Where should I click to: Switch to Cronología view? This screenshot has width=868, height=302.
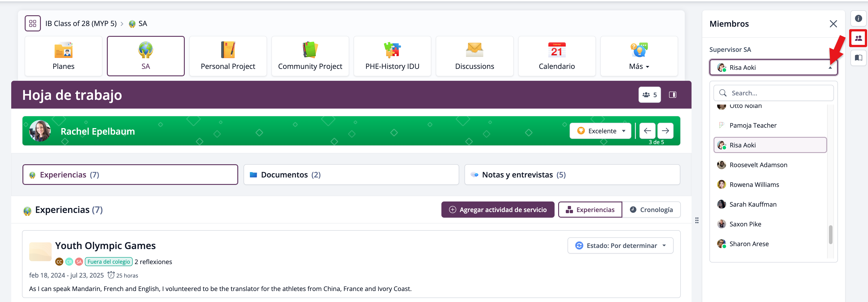click(651, 210)
